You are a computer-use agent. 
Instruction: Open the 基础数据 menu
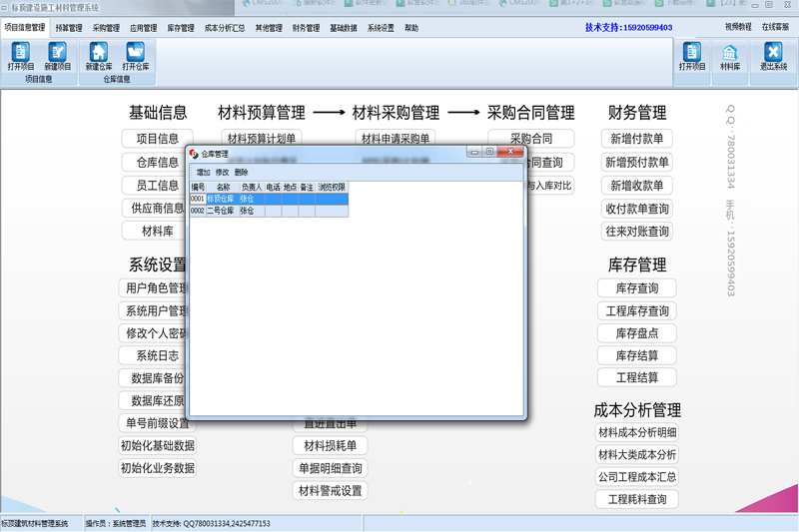[x=343, y=28]
